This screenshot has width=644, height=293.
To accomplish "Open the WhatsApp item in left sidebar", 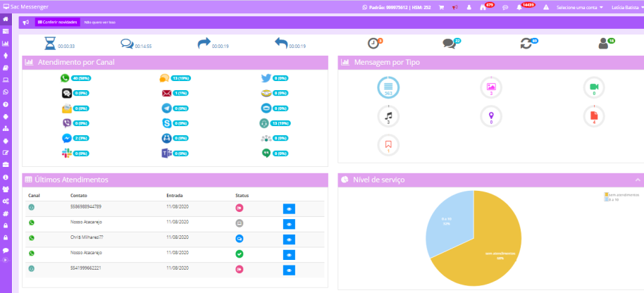I will [6, 92].
